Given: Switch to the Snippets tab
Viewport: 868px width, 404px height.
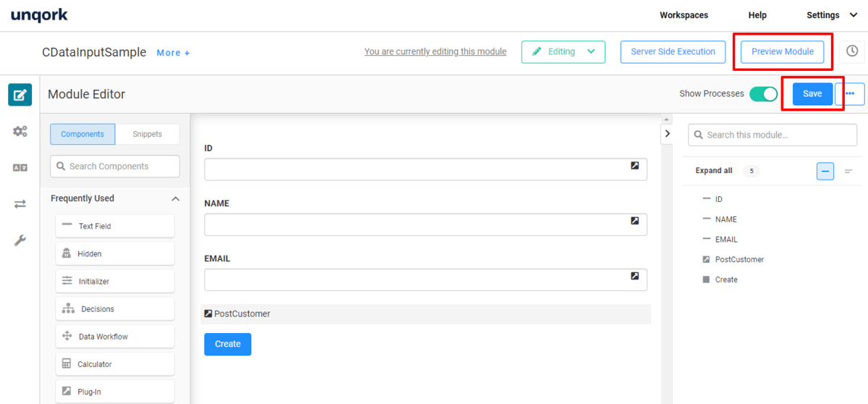Looking at the screenshot, I should pos(148,134).
